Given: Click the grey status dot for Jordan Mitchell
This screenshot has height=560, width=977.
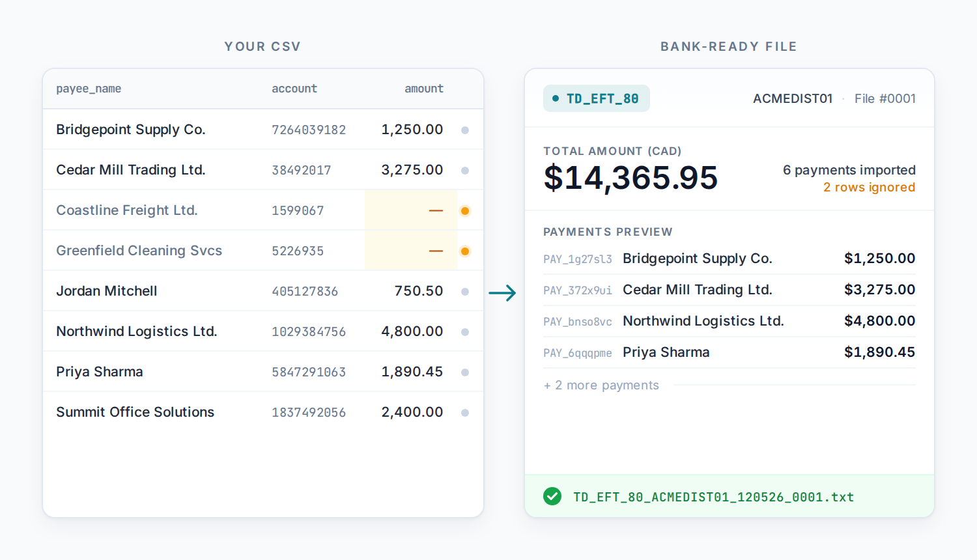Looking at the screenshot, I should pos(465,292).
